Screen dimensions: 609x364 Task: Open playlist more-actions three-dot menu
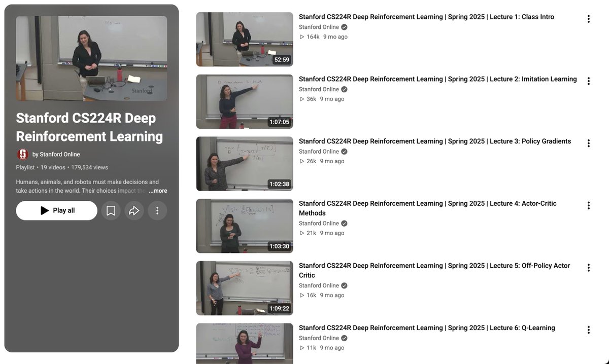pos(157,210)
